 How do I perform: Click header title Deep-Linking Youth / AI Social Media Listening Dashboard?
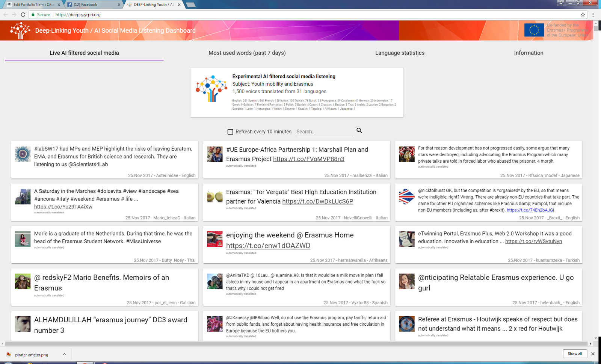(115, 30)
